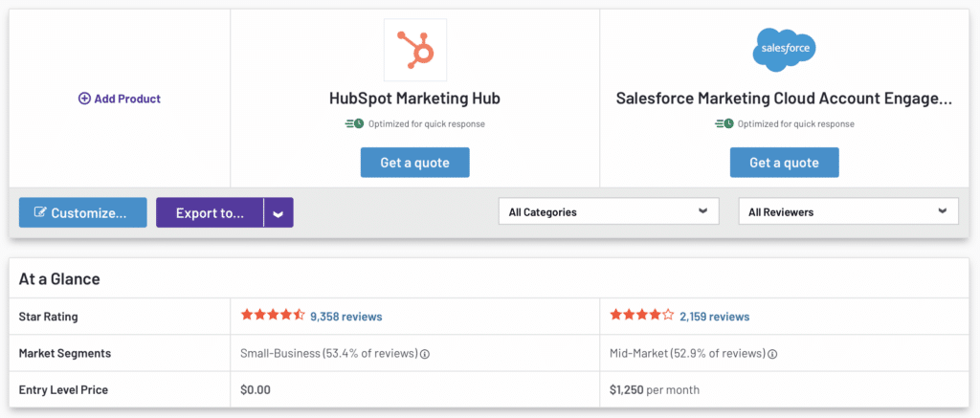Click the Add Product link

120,99
